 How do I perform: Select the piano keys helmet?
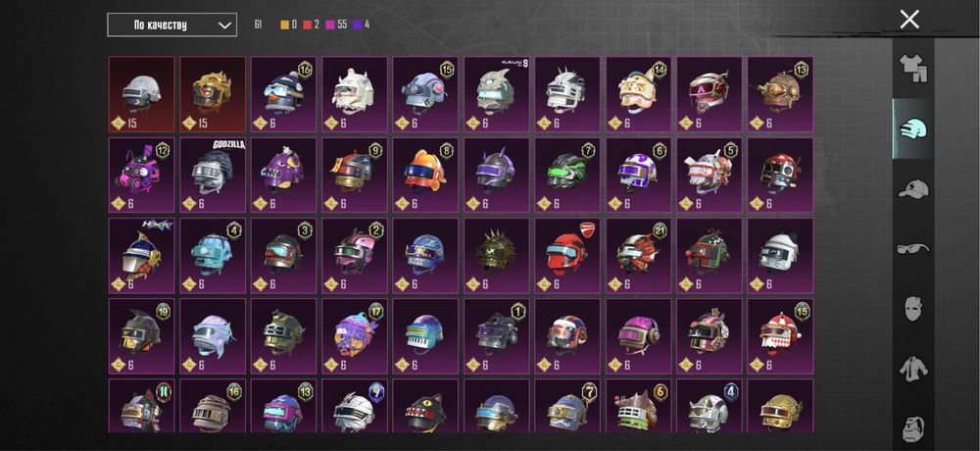tap(425, 336)
